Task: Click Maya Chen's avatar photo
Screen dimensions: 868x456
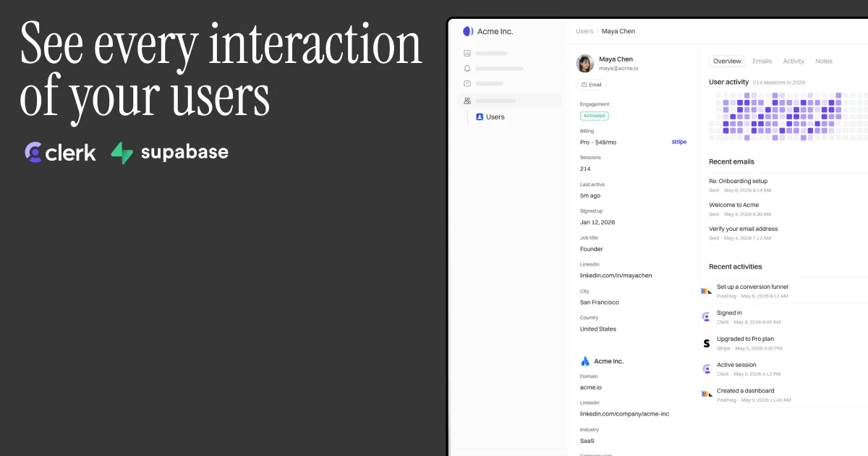Action: click(x=584, y=63)
